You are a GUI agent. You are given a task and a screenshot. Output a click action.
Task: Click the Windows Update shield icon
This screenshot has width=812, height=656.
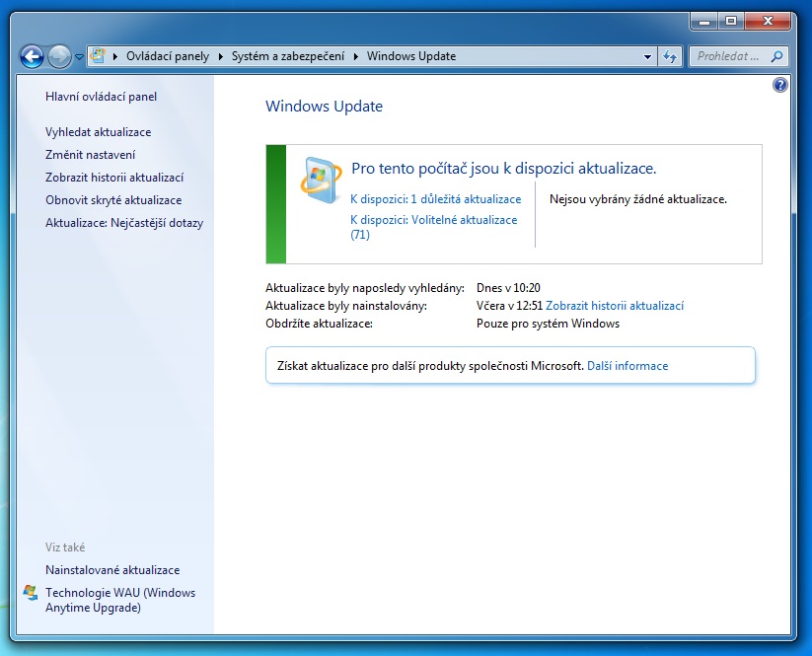click(321, 180)
